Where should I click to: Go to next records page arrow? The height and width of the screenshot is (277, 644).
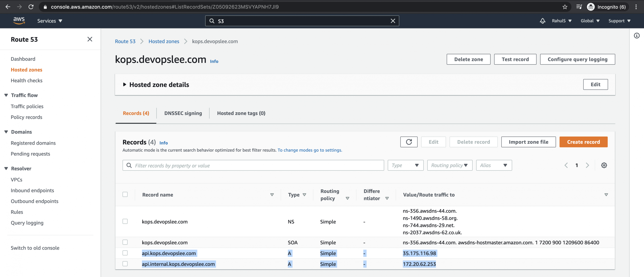(587, 165)
